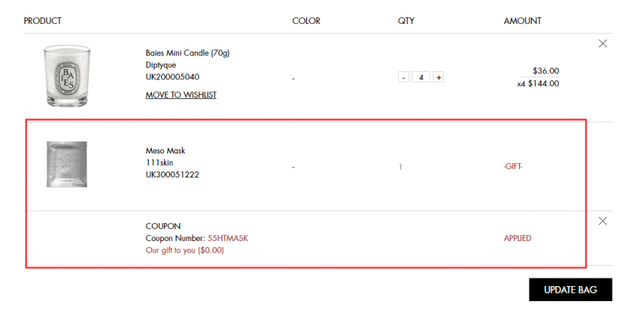644x310 pixels.
Task: Increase candle quantity with plus button
Action: [x=438, y=77]
